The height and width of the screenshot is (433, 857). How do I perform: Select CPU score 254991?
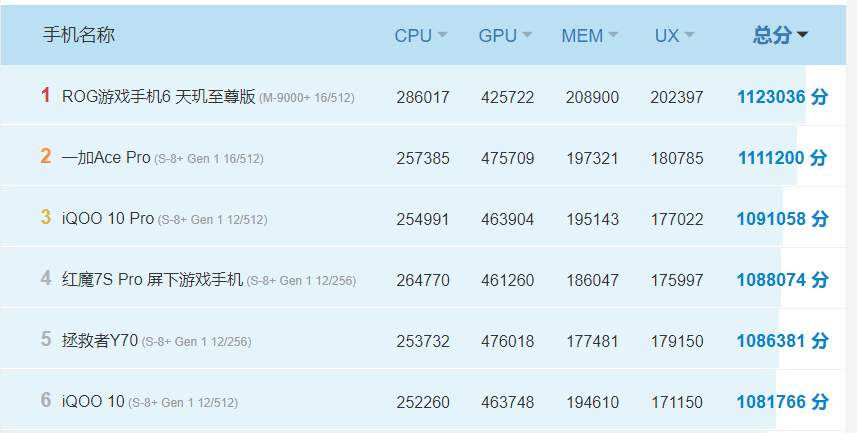(x=423, y=219)
